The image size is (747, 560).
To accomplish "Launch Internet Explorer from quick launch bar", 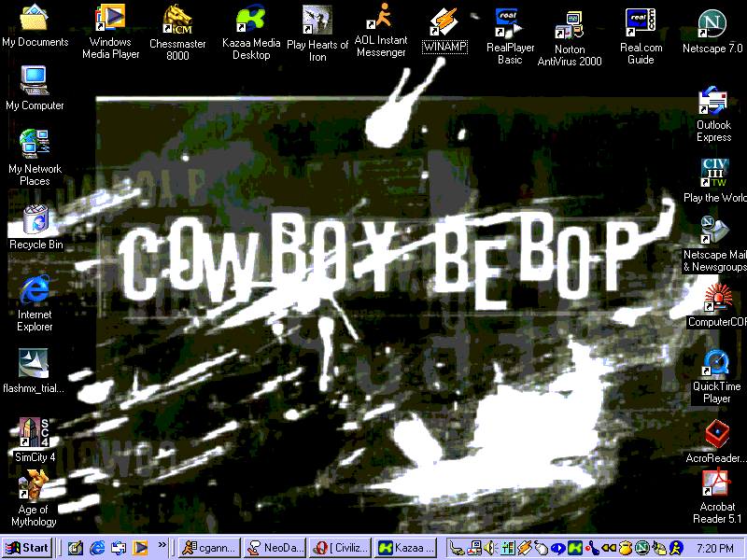I will tap(97, 548).
